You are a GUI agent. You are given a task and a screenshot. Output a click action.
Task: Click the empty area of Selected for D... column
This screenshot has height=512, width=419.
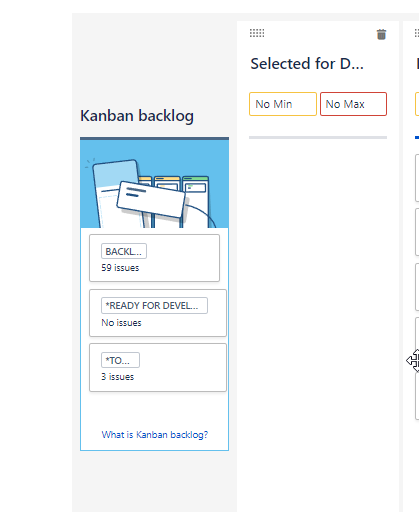(318, 300)
